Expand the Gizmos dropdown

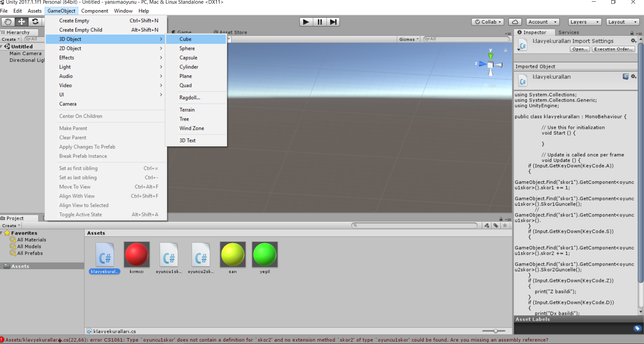409,39
